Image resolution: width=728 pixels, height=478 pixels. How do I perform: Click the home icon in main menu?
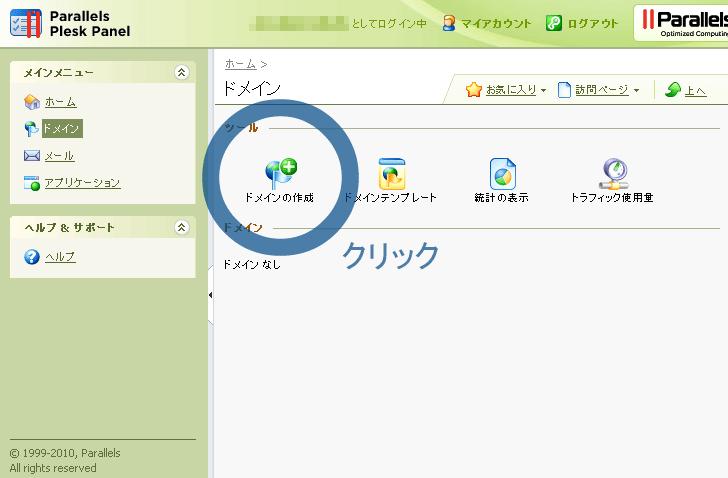coord(32,102)
